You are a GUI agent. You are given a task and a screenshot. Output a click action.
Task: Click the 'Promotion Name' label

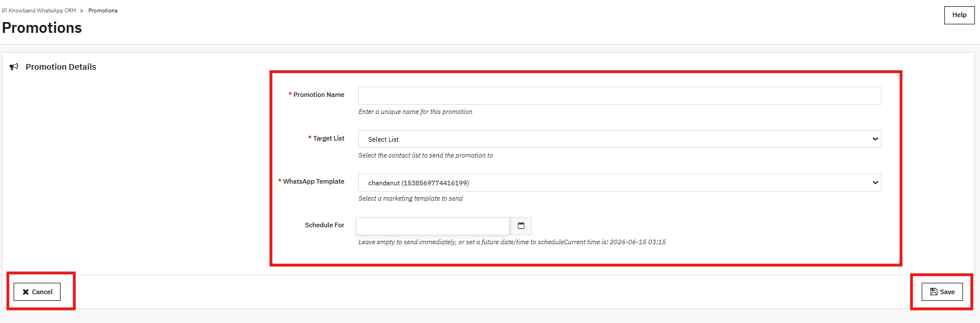click(x=319, y=95)
